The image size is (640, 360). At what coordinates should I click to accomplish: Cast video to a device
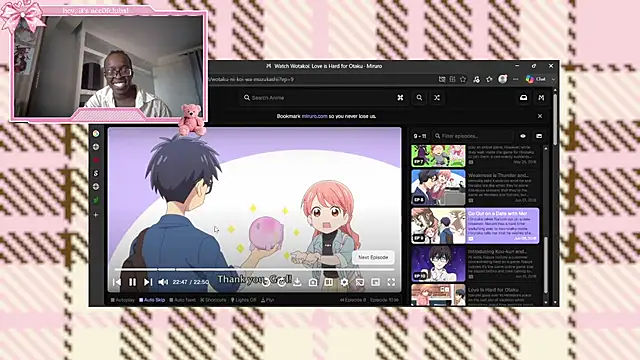click(360, 282)
